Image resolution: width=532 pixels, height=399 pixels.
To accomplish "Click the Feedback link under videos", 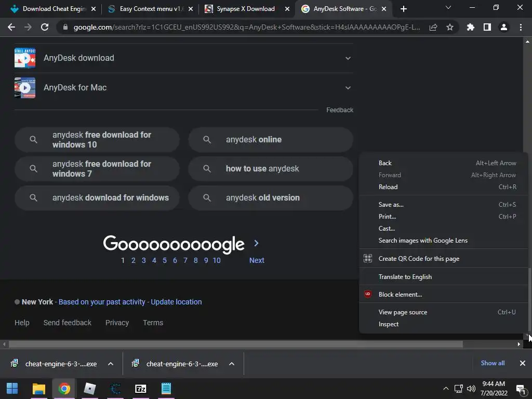I will point(340,110).
